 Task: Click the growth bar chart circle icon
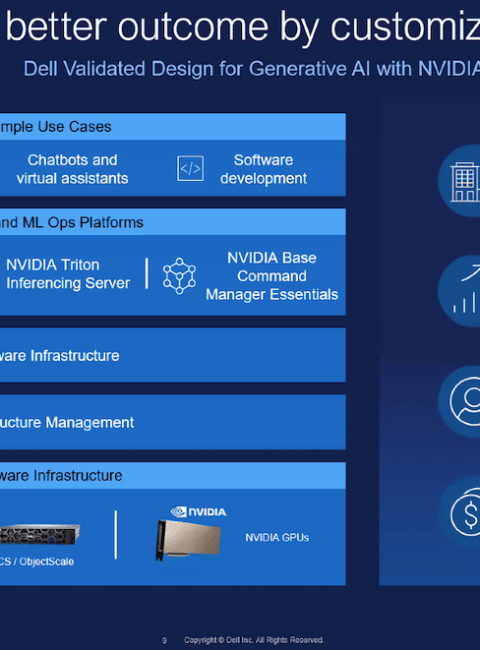pyautogui.click(x=460, y=291)
